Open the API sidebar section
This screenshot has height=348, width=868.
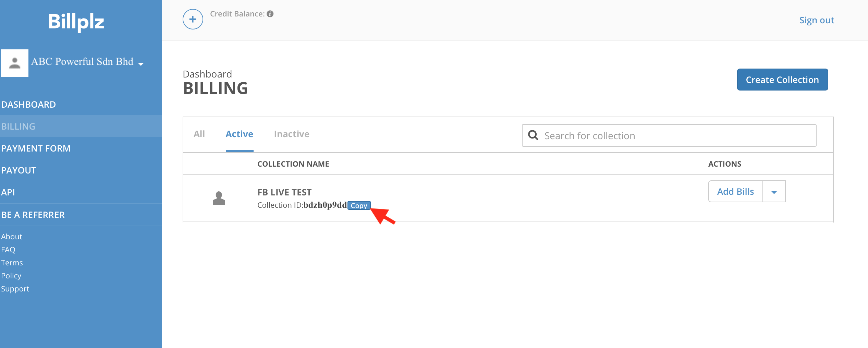[8, 192]
